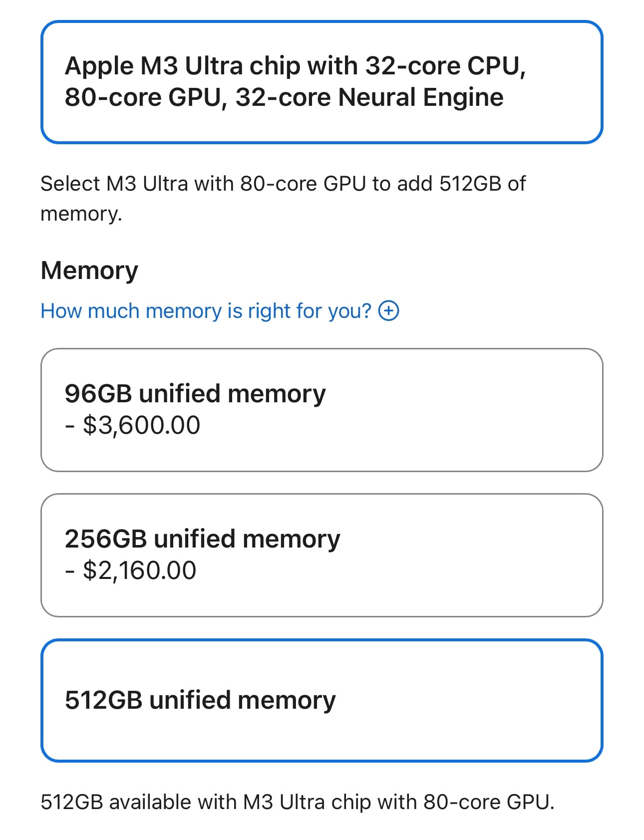Viewport: 644px width, 840px height.
Task: Expand memory help via the circled plus
Action: coord(388,310)
